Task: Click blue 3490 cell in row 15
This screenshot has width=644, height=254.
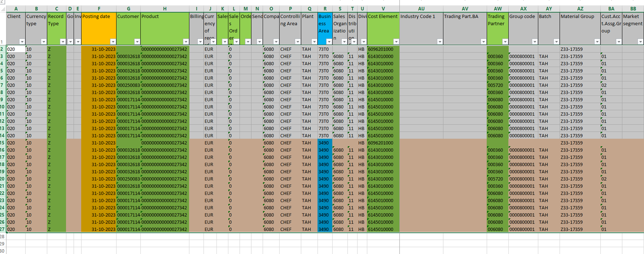Action: [325, 143]
